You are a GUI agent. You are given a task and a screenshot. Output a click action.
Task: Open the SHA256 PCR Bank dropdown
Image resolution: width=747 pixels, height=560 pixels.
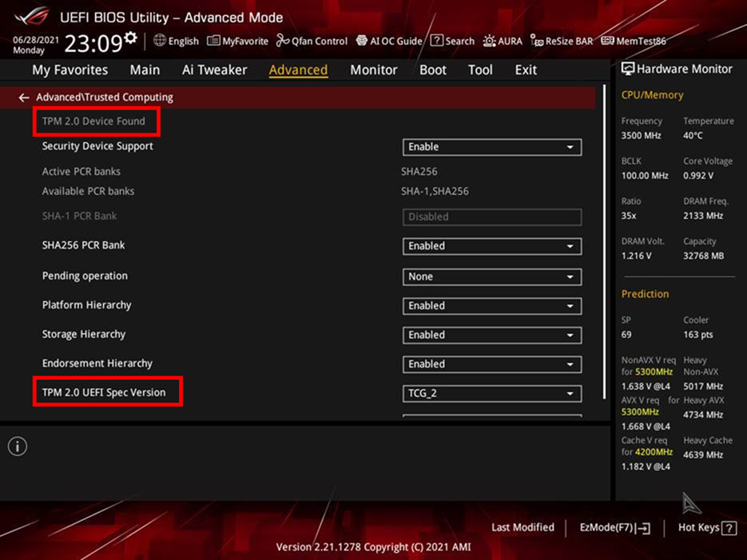point(491,246)
